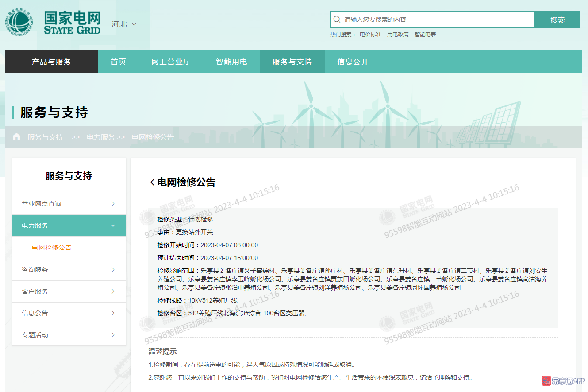Select 电网检修公告 in the sidebar submenu

pyautogui.click(x=52, y=248)
